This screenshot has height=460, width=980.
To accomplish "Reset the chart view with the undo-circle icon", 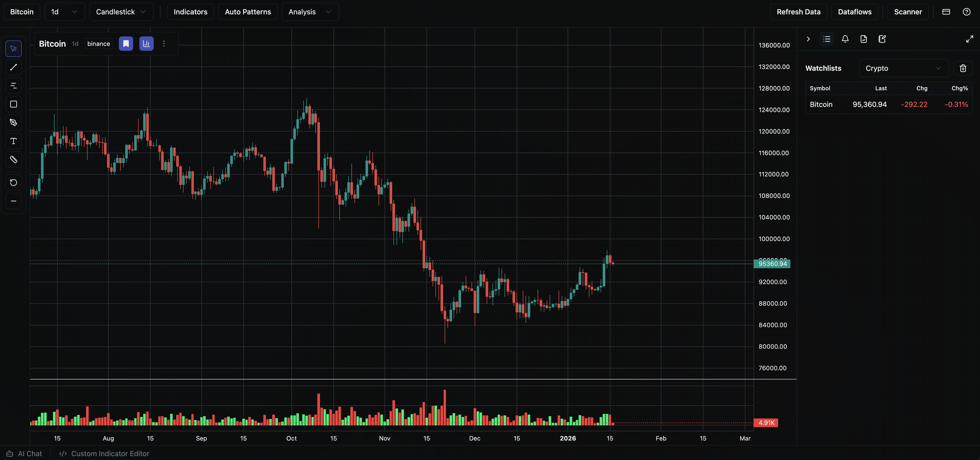I will click(x=13, y=182).
